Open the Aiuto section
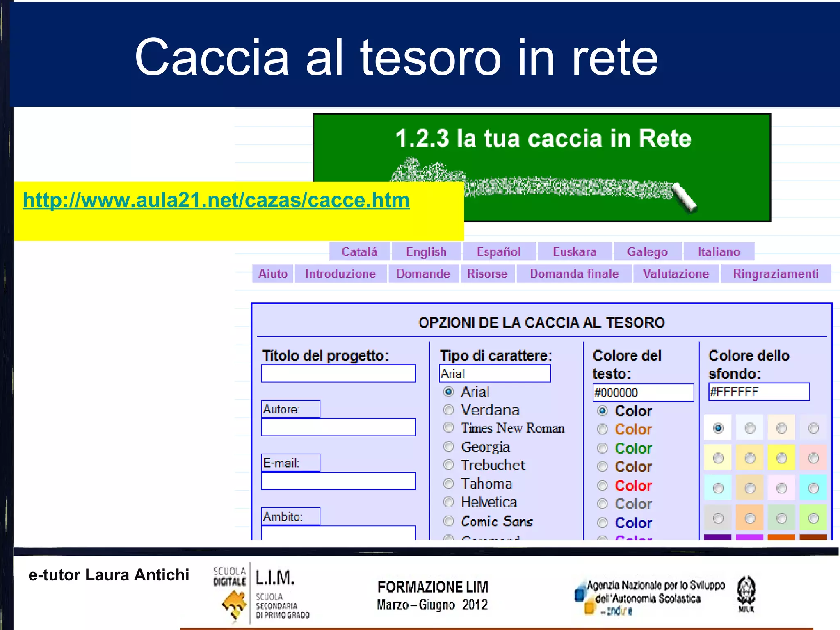 [x=273, y=274]
